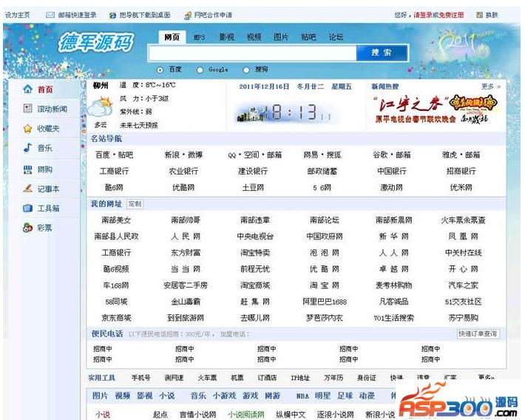Image resolution: width=525 pixels, height=420 pixels.
Task: Open the 江宇之春 banner advertisement
Action: tap(436, 109)
